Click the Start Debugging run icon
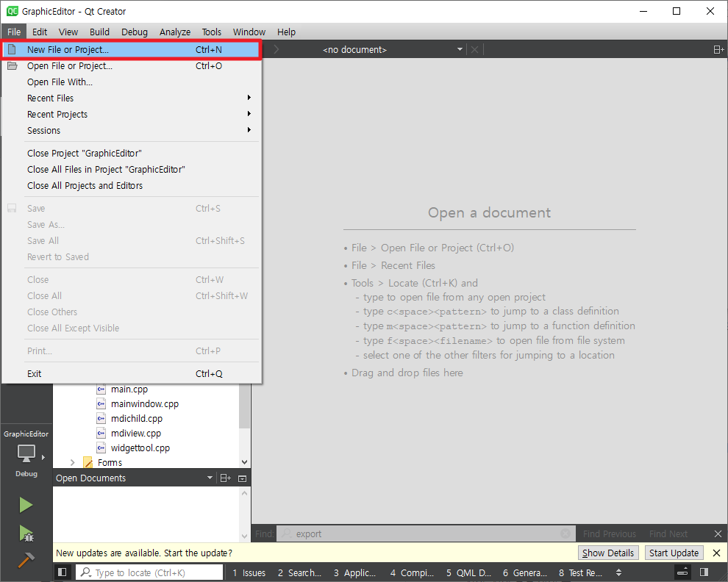Screen dimensions: 728x582 point(26,533)
